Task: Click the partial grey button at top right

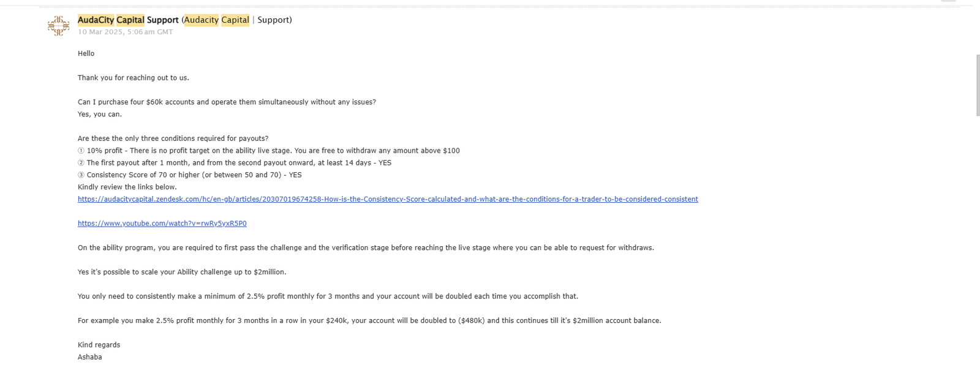Action: point(948,1)
